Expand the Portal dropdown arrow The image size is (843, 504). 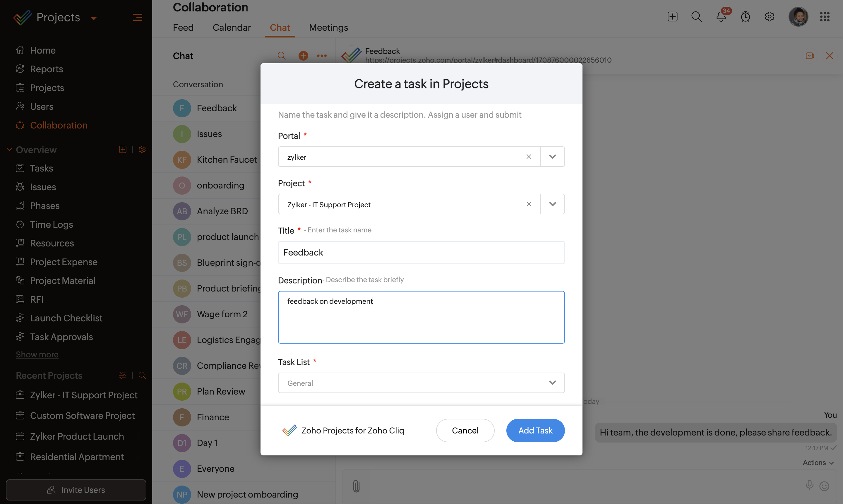coord(553,157)
